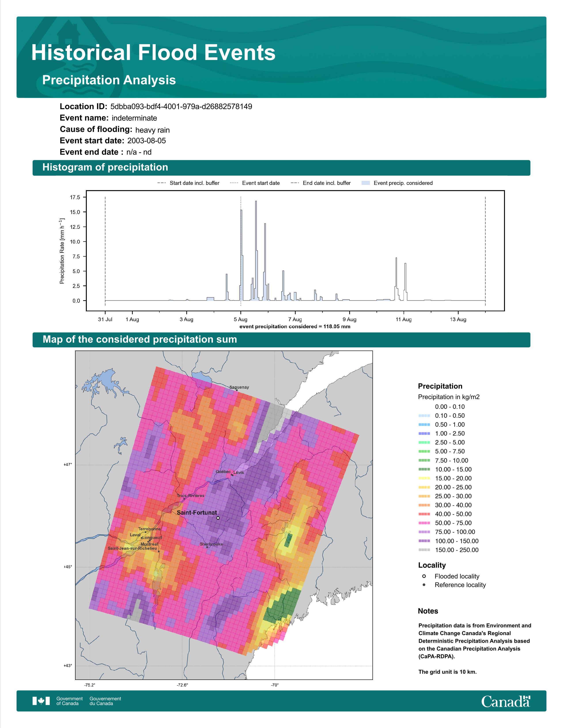
Task: Click the 10.00 - 15.00 legend swatch
Action: [x=424, y=470]
